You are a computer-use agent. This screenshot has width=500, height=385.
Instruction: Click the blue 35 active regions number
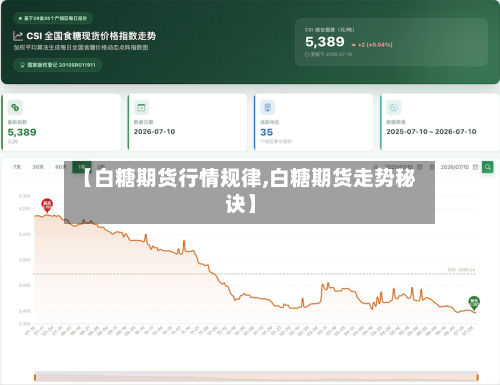pos(267,132)
